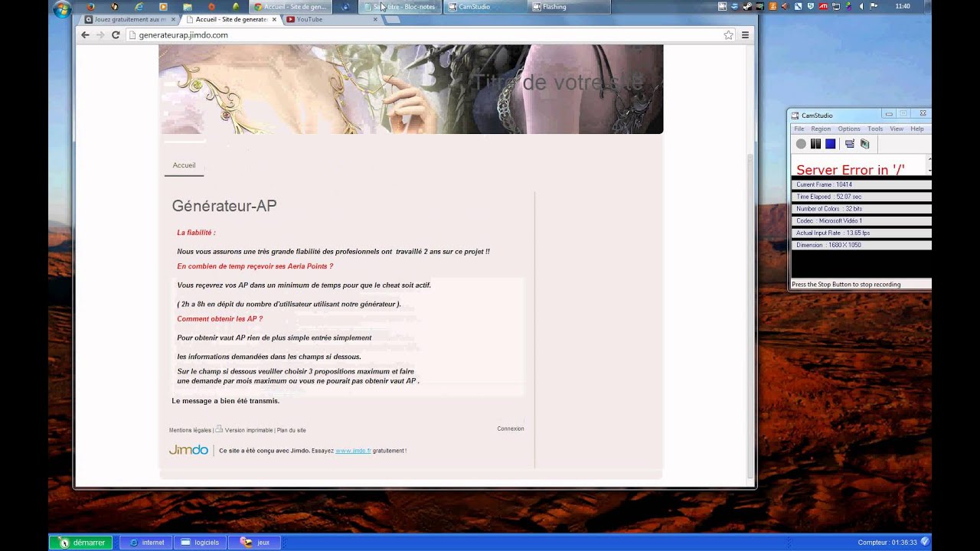This screenshot has height=551, width=980.
Task: Bookmark this page with the star icon
Action: 728,35
